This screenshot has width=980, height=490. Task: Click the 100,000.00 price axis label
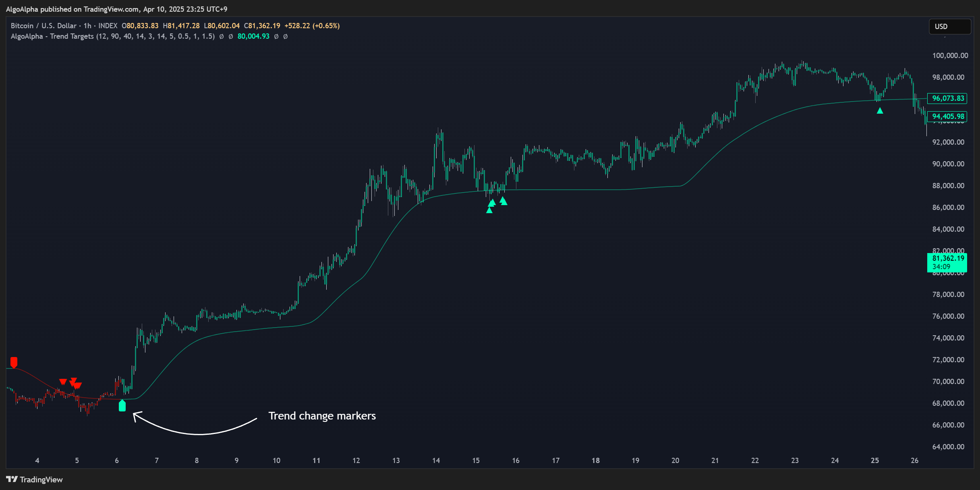(950, 56)
